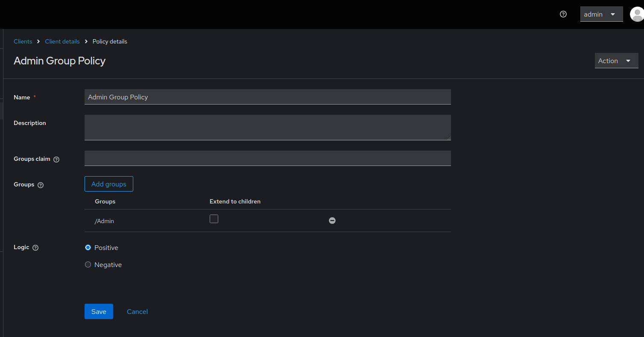
Task: Enable Extend to children for /Admin
Action: click(x=214, y=218)
